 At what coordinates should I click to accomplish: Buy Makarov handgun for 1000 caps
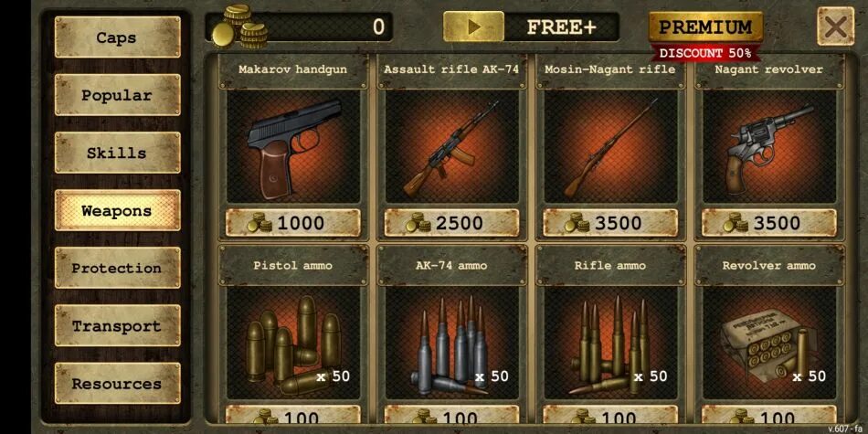293,223
